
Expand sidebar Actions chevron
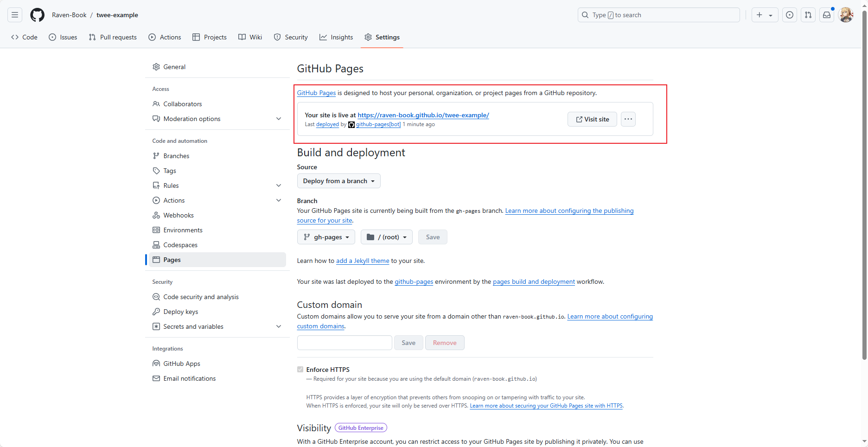[x=279, y=200]
